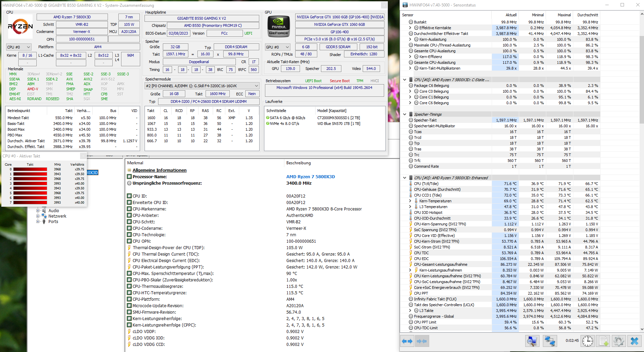Click the Core 7 clock bar
Image resolution: width=644 pixels, height=352 pixels.
pyautogui.click(x=30, y=202)
